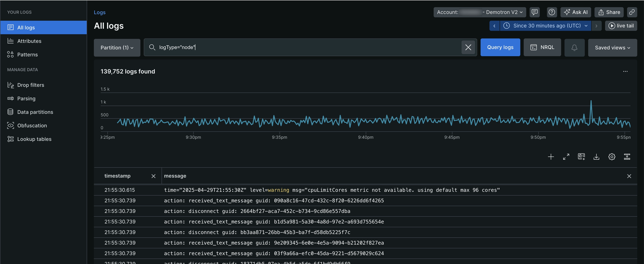The width and height of the screenshot is (644, 264).
Task: Click the alert bell icon button
Action: [574, 48]
